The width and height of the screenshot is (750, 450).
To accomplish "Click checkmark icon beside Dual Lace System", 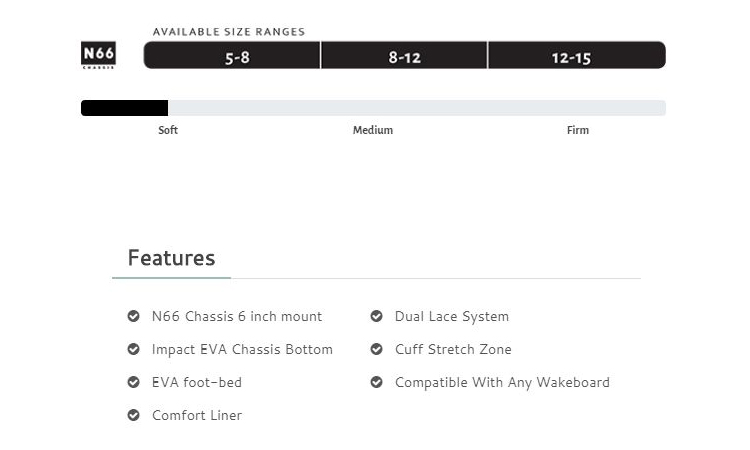I will click(376, 316).
